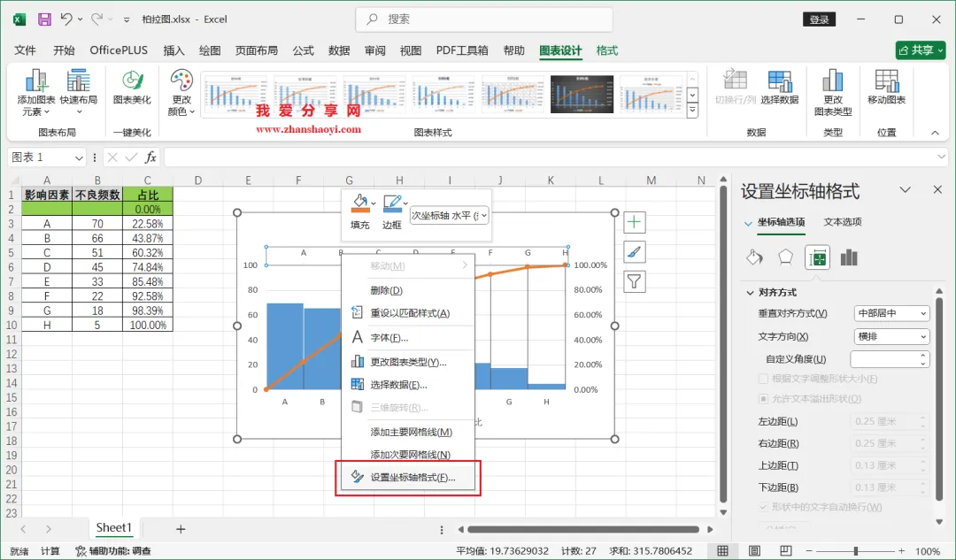The width and height of the screenshot is (956, 560).
Task: Open chart element selector 次坐标轴 水平 dropdown
Action: click(x=450, y=216)
